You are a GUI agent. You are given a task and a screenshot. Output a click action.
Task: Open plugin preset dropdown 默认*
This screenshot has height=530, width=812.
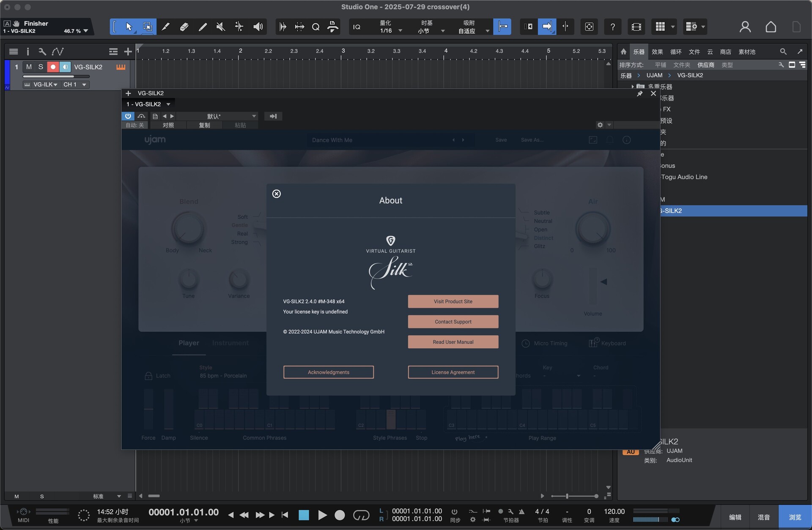217,116
